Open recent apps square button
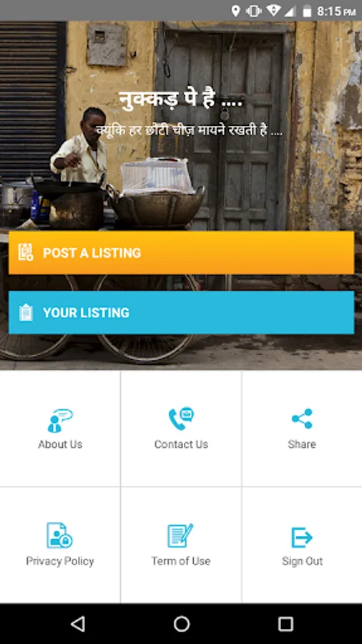362x644 pixels. pos(285,624)
